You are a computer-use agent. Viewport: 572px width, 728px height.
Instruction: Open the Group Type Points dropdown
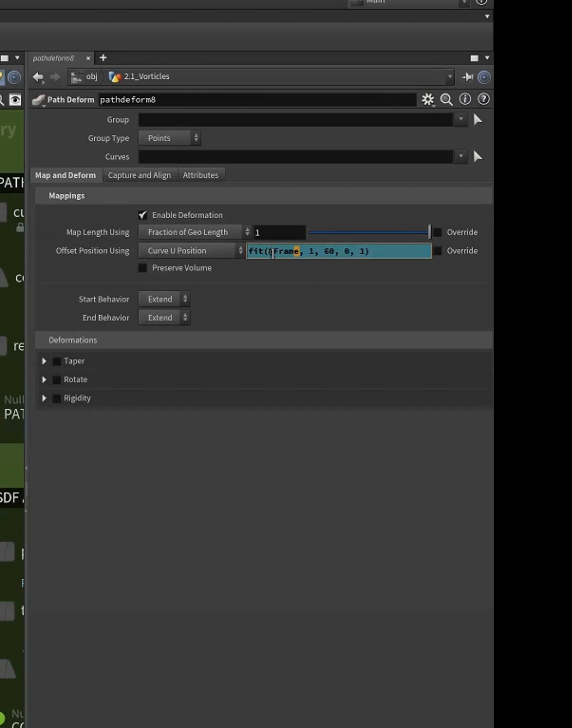point(169,138)
